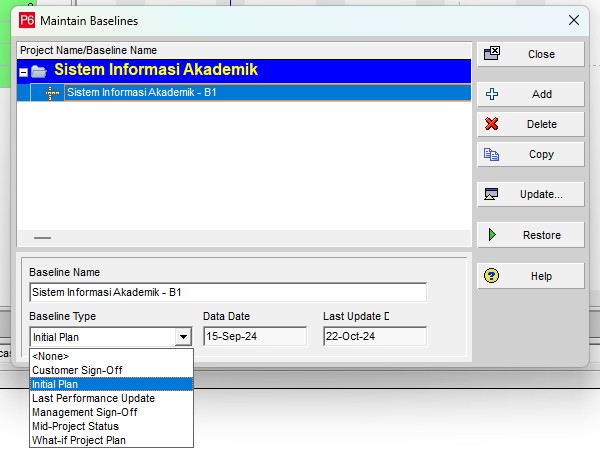The width and height of the screenshot is (600, 455).
Task: Click the Baseline Name input field
Action: coord(228,292)
